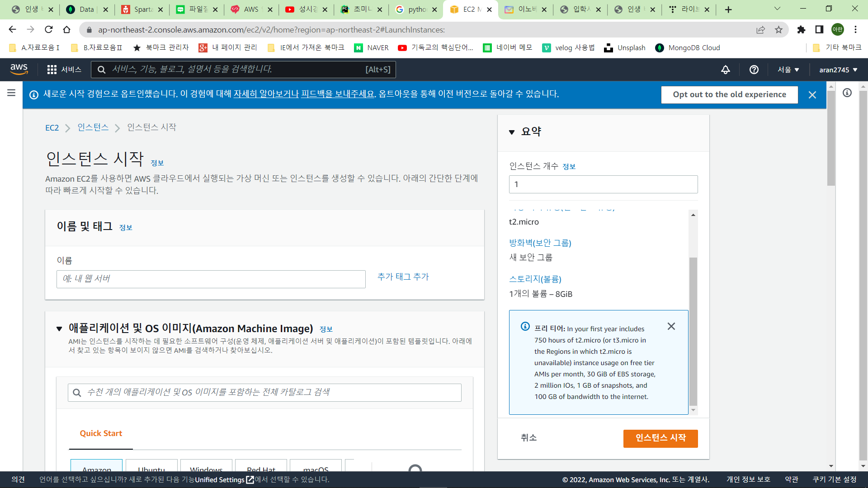The image size is (868, 488).
Task: Open the browser extensions puzzle icon
Action: tap(801, 29)
